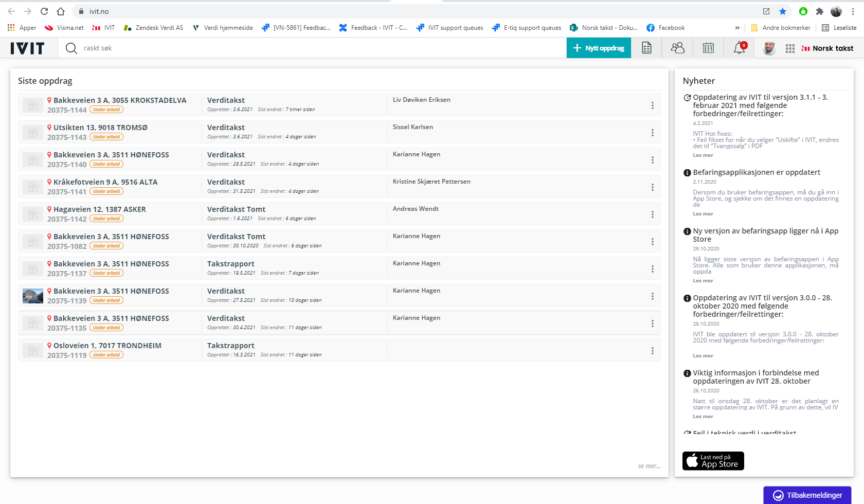Open the apps grid icon beside the avatar
Screen dimensions: 864x504
pyautogui.click(x=790, y=48)
